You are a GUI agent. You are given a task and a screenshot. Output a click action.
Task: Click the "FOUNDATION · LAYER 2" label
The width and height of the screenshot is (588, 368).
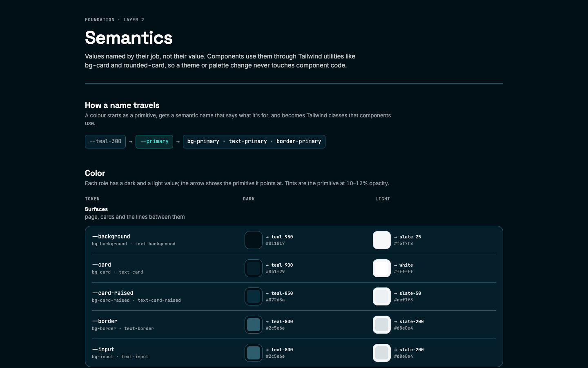pos(114,20)
